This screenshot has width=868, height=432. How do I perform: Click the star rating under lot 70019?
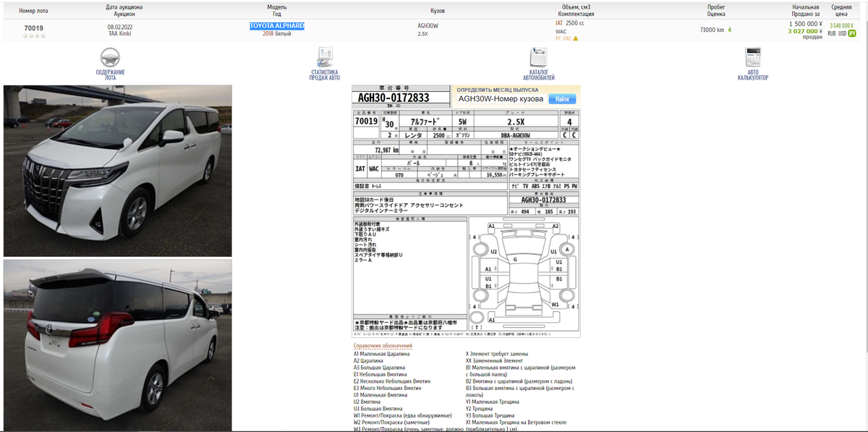click(x=33, y=35)
